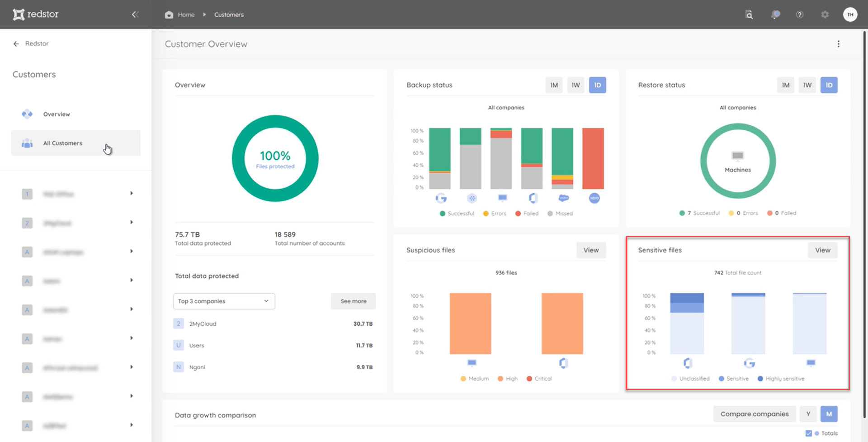The width and height of the screenshot is (868, 442).
Task: Select 1D range in Restore status
Action: click(x=829, y=85)
